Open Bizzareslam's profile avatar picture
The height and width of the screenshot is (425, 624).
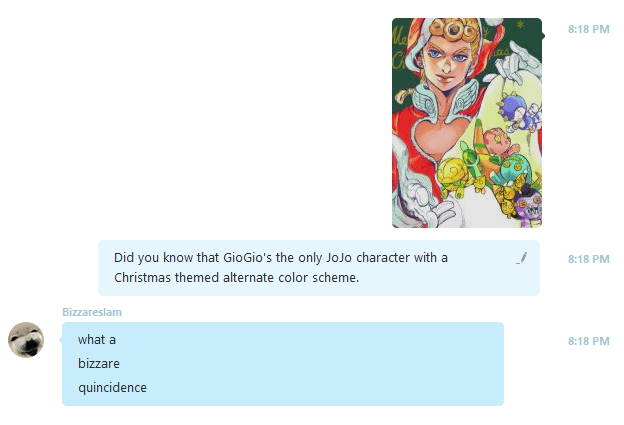[25, 340]
